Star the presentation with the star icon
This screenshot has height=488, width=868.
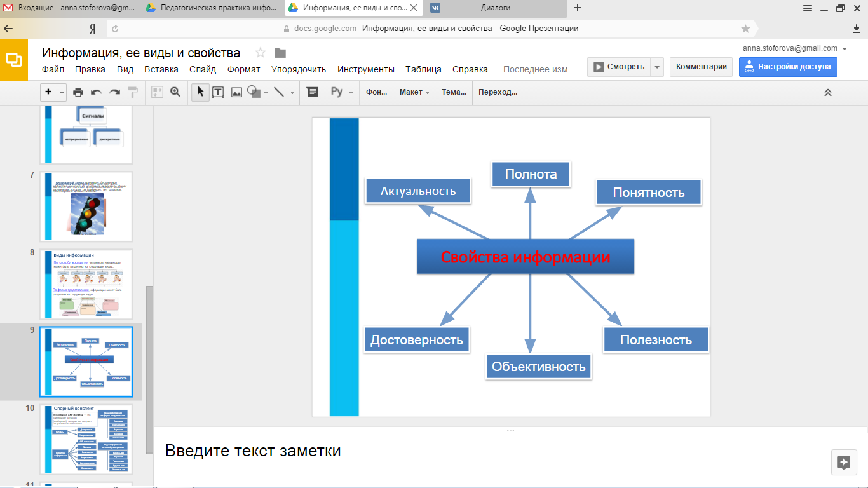tap(260, 53)
